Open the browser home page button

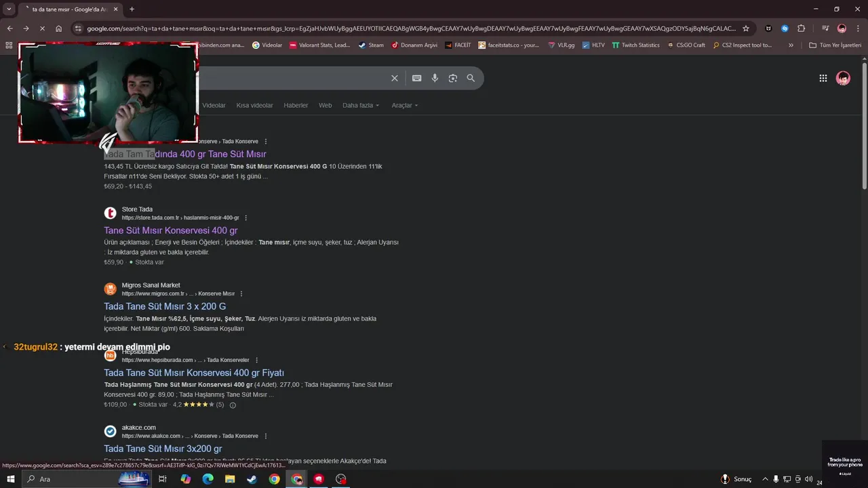pos(59,28)
